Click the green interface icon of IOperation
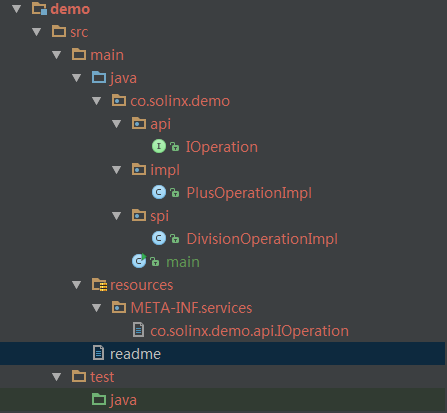 (x=159, y=146)
